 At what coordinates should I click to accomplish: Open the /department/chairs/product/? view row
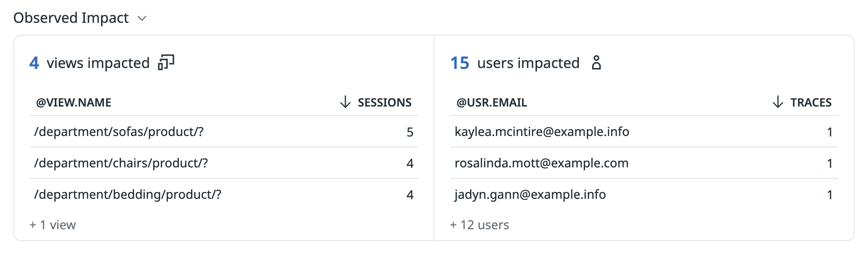click(x=121, y=163)
